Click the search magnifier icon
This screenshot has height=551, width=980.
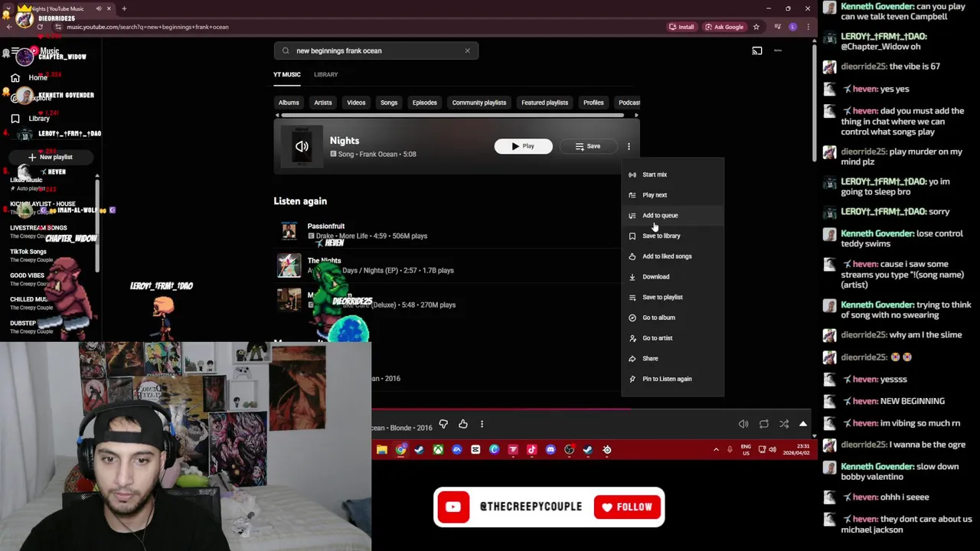286,51
